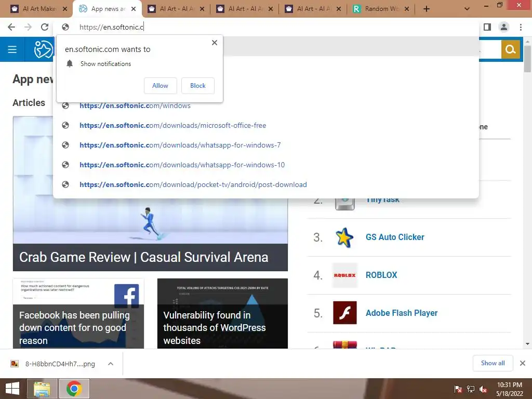Viewport: 532px width, 399px height.
Task: Select softonic.com/windows suggestion
Action: pos(265,106)
